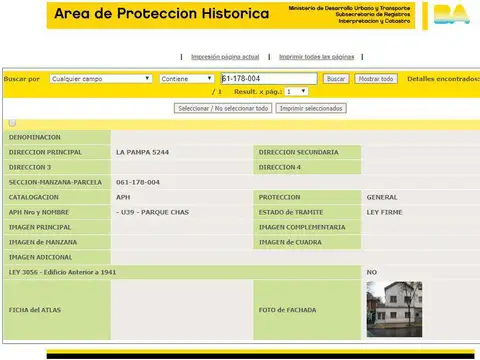
Task: Click the 'IMAGEN ADICIONAL' label cell
Action: coord(57,257)
